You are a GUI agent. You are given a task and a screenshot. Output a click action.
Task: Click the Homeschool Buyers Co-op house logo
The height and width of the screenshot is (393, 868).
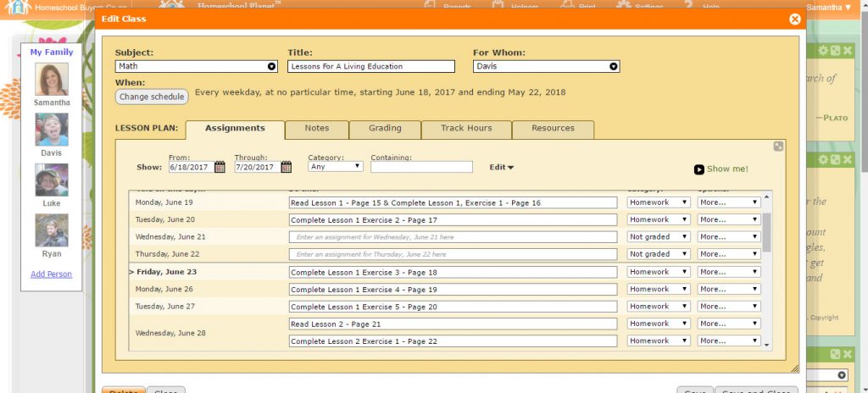coord(17,7)
